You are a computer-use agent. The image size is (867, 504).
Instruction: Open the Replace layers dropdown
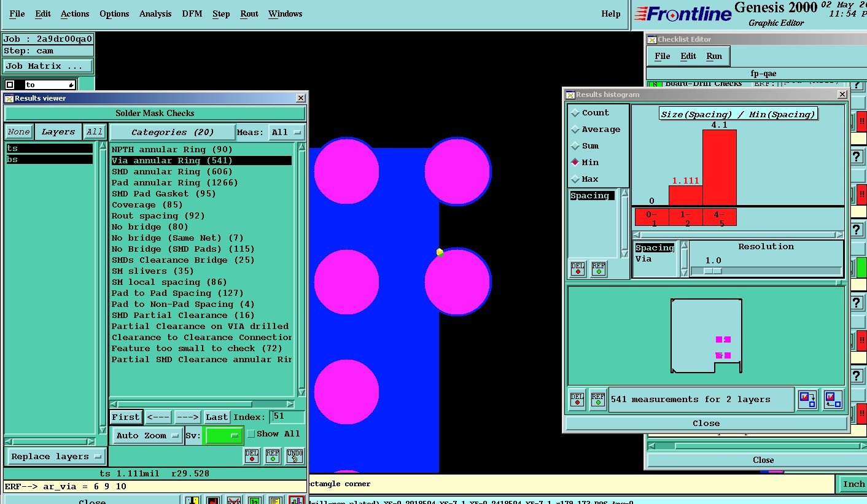click(x=55, y=456)
